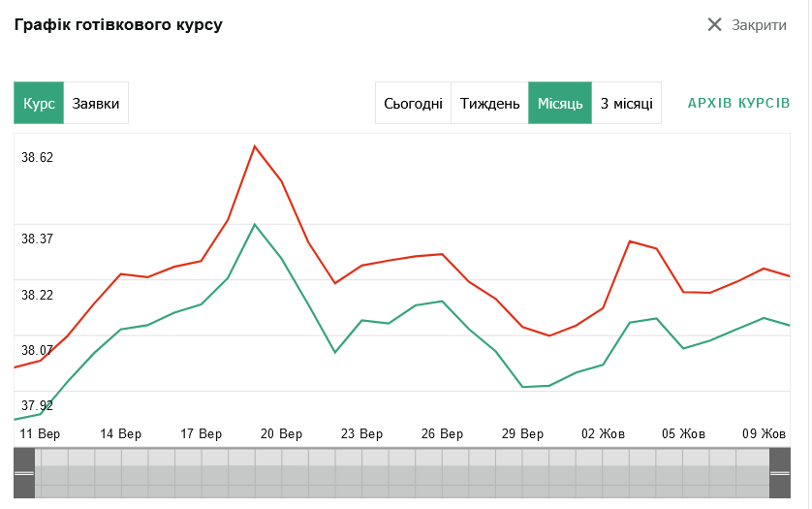Click the right handle of range scrollbar
The width and height of the screenshot is (812, 509).
[780, 473]
